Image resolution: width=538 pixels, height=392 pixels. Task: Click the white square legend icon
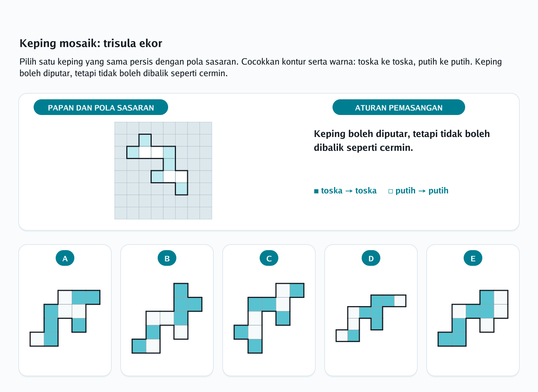click(x=391, y=192)
